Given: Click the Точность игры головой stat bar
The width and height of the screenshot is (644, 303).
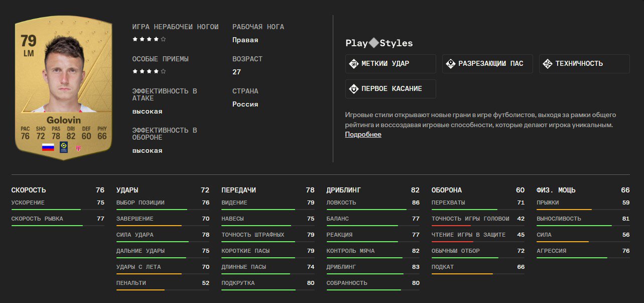Looking at the screenshot, I should 478,226.
